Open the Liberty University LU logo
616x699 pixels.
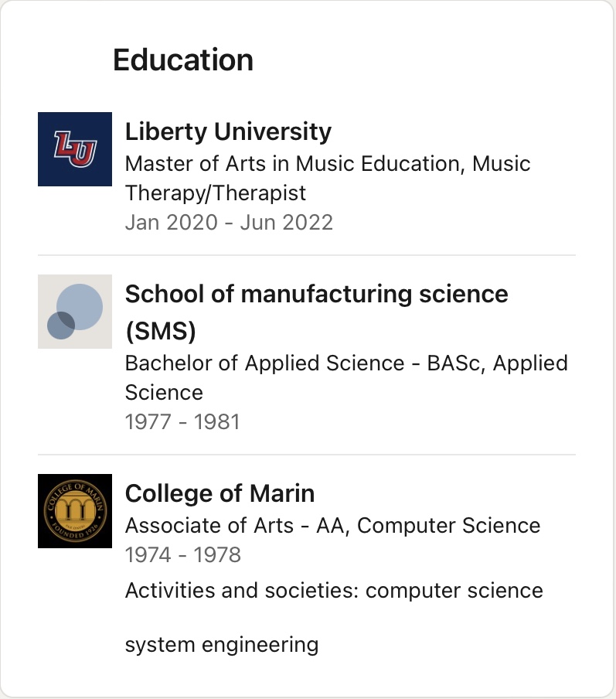pos(75,149)
